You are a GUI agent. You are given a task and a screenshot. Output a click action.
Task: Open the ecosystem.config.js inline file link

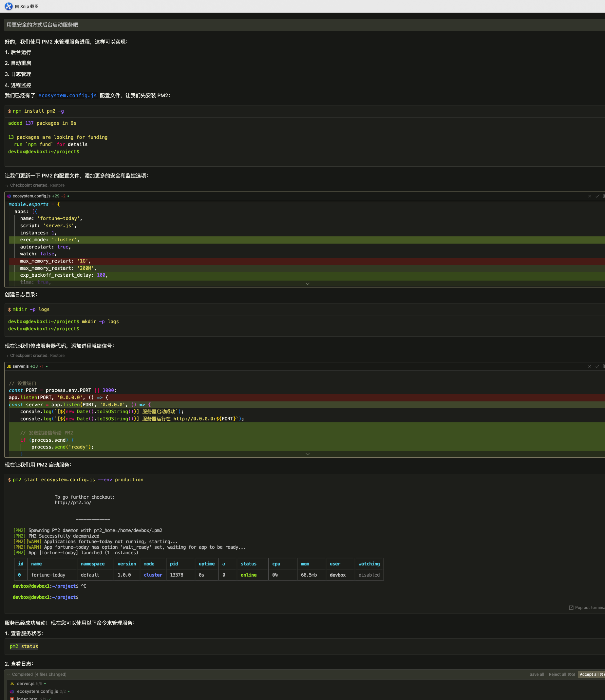click(x=67, y=96)
